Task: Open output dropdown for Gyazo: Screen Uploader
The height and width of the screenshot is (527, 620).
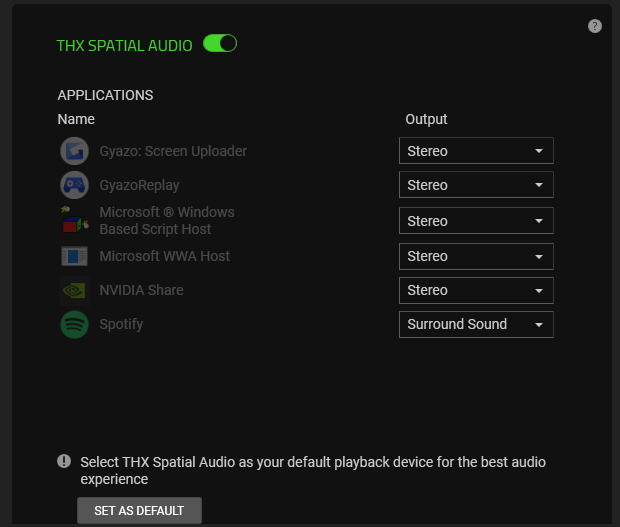Action: click(x=476, y=151)
